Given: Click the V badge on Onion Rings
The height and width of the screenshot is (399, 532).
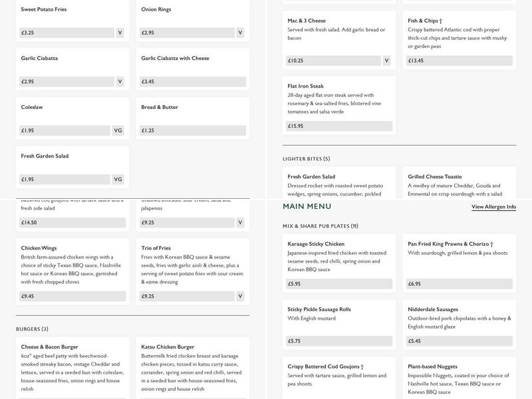Looking at the screenshot, I should pos(240,33).
